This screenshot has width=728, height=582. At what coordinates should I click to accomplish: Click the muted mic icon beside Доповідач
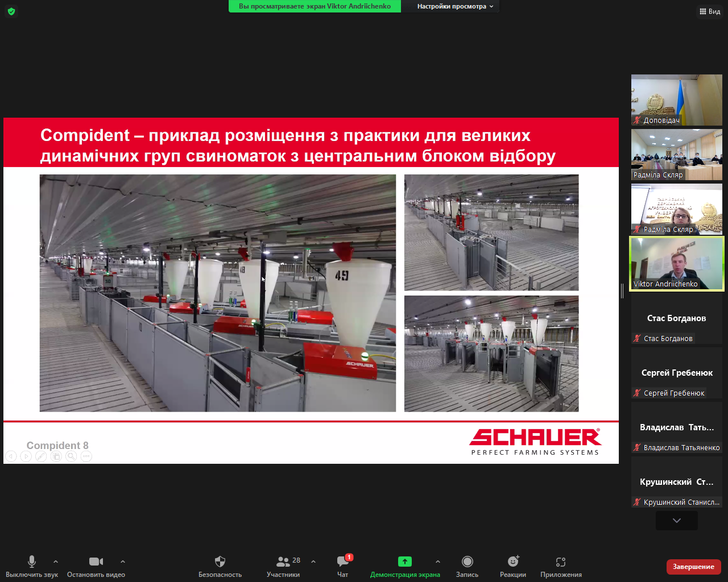tap(638, 120)
